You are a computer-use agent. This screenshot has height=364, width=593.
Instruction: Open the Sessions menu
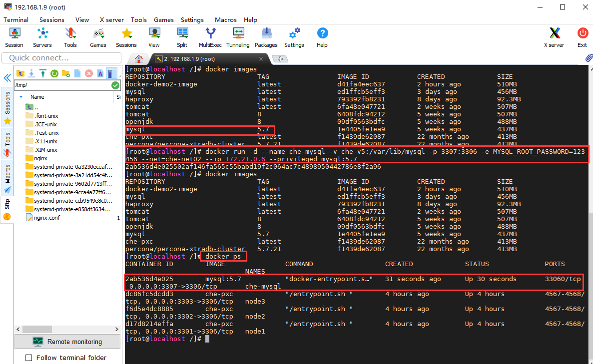[x=52, y=19]
